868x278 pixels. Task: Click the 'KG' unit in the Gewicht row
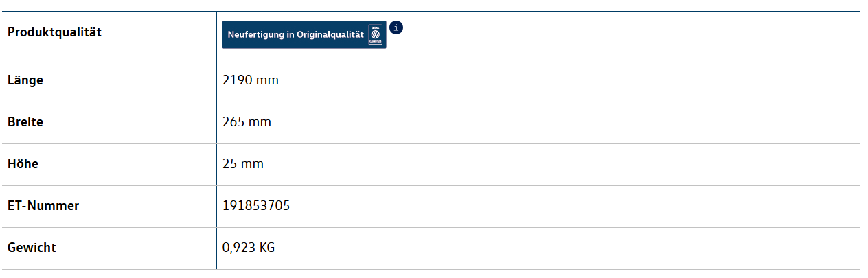click(266, 248)
